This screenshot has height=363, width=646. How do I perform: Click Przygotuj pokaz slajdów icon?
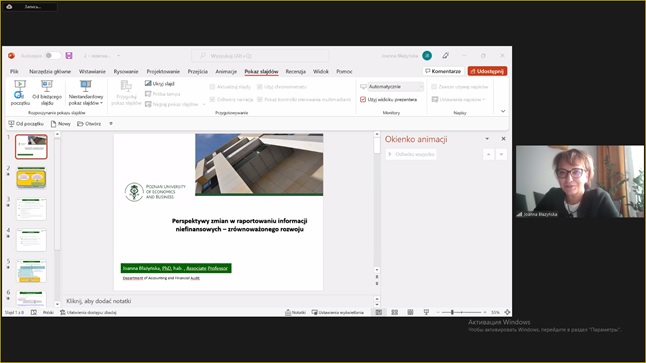(126, 93)
